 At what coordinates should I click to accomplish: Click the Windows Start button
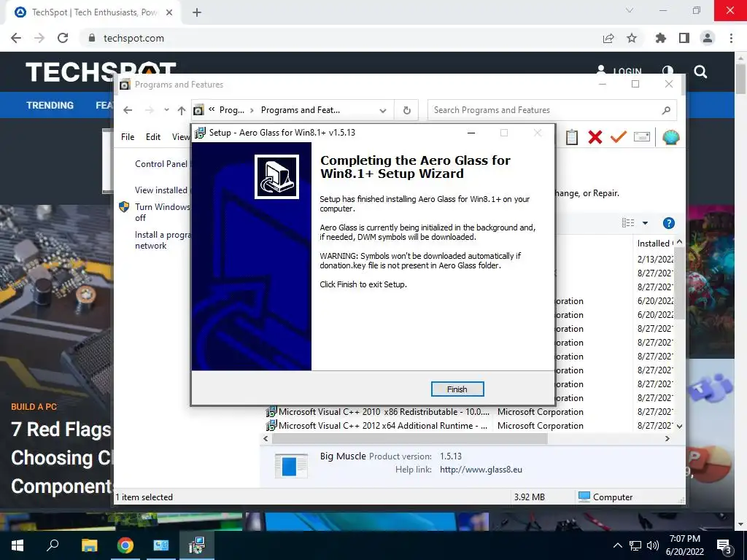pyautogui.click(x=18, y=545)
